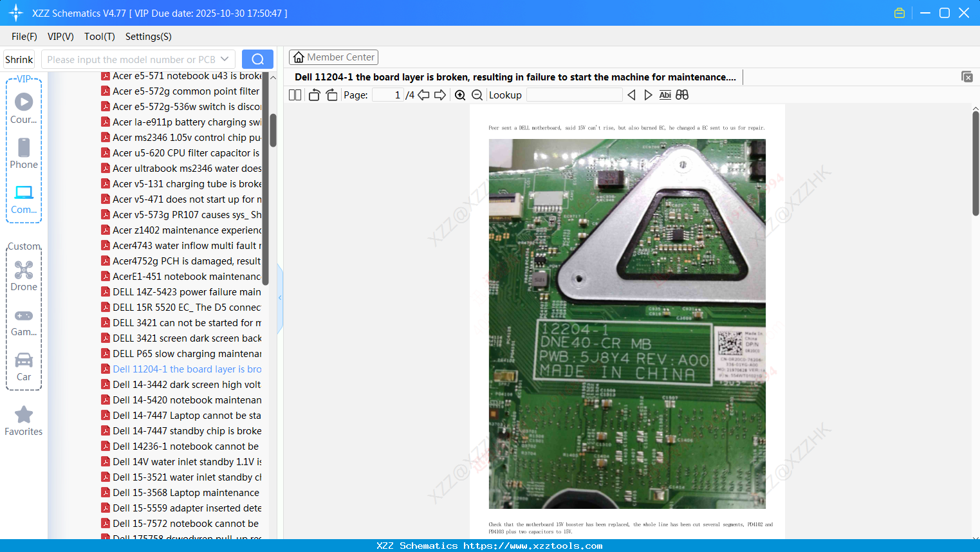The image size is (980, 552).
Task: Open the VIP(V) menu
Action: coord(60,37)
